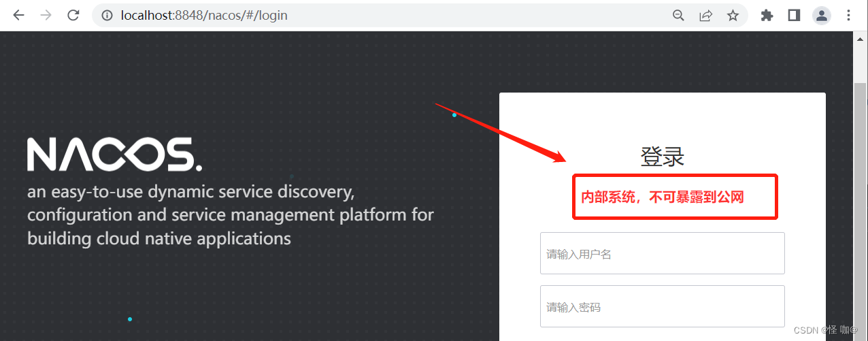
Task: Reload the Nacos login page
Action: (73, 15)
